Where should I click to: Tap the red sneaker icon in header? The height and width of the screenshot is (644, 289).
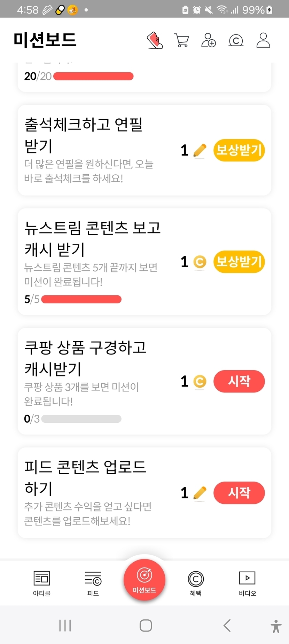point(155,40)
